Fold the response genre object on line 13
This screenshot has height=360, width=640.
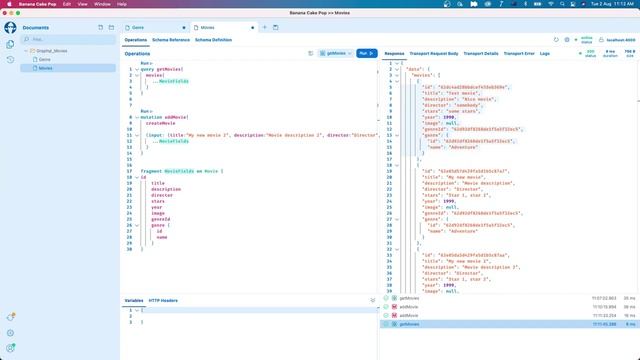(397, 136)
